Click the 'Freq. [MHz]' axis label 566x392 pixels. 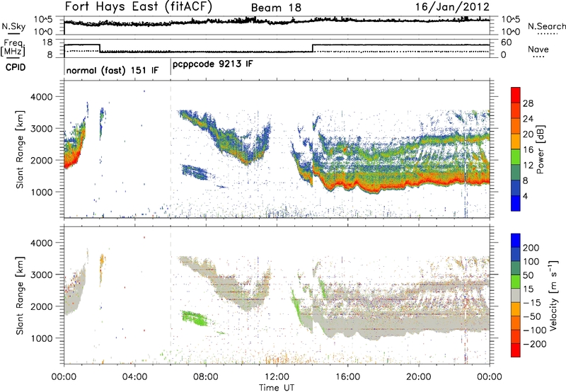click(13, 47)
